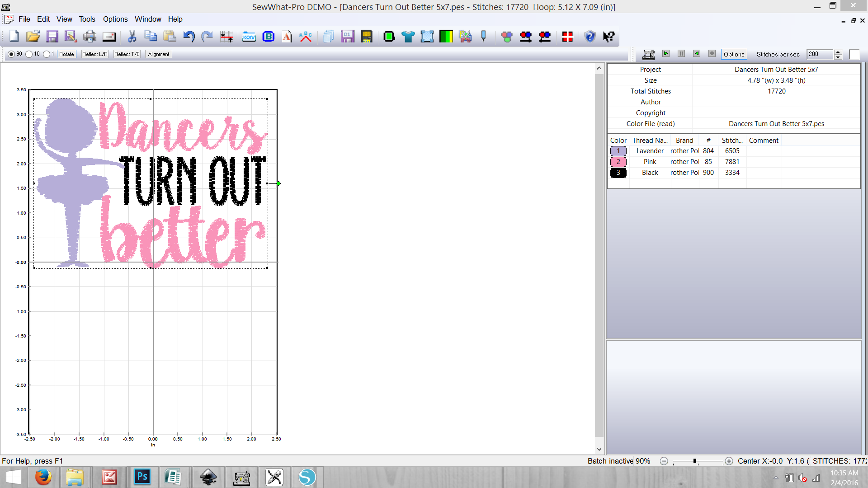Screen dimensions: 868x488
Task: Click the Rotate button
Action: click(x=66, y=54)
